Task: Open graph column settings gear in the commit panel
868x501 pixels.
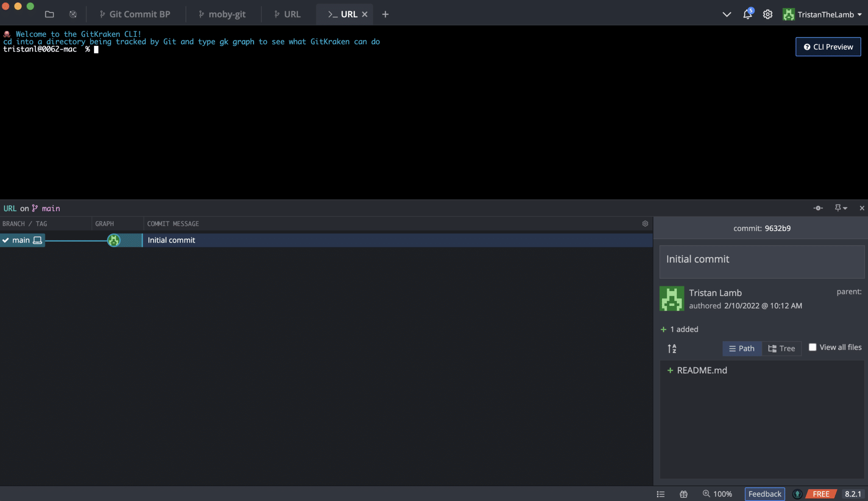Action: click(645, 223)
